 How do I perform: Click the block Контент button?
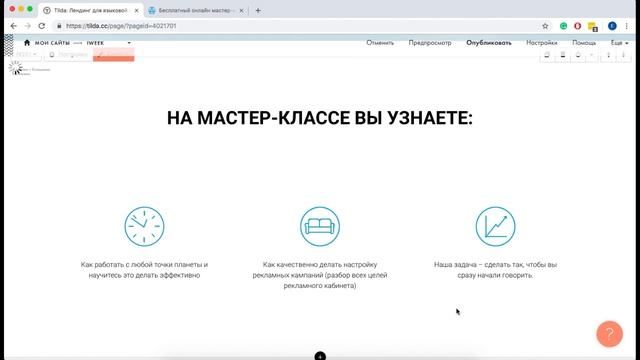pyautogui.click(x=113, y=55)
